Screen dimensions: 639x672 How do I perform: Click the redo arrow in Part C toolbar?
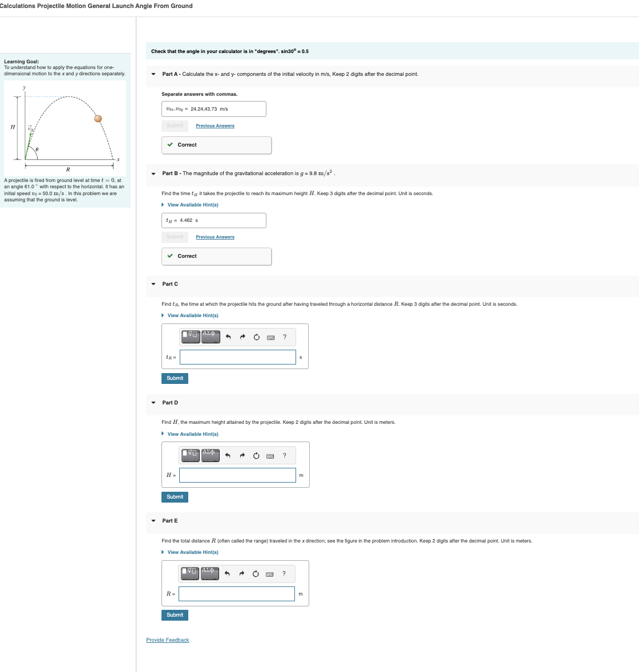point(241,337)
